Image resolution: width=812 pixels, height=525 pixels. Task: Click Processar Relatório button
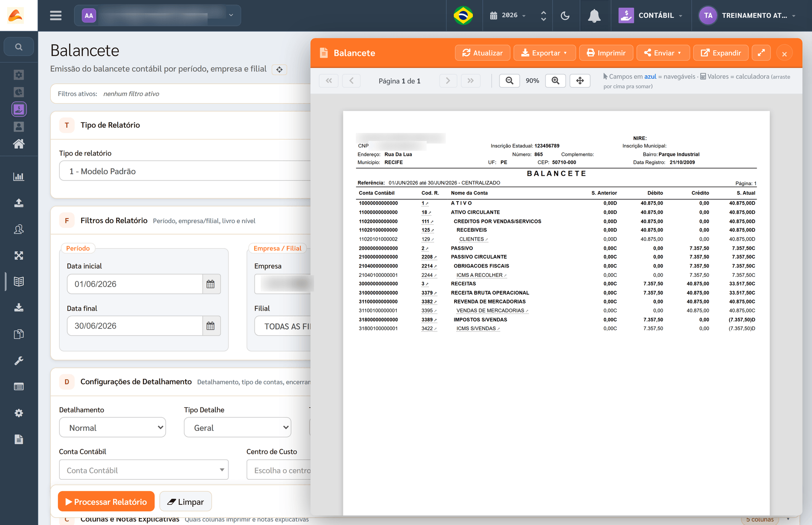tap(106, 501)
